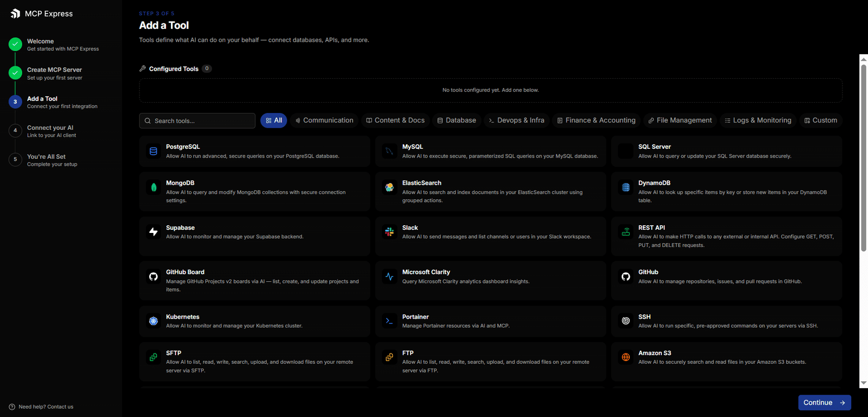Click the Create MCP Server green checkmark
Image resolution: width=868 pixels, height=417 pixels.
tap(15, 73)
